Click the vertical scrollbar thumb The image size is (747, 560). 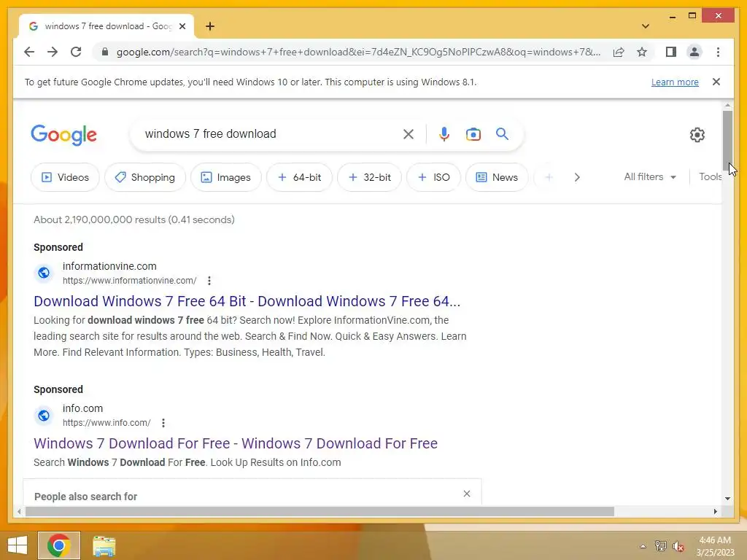(x=727, y=139)
